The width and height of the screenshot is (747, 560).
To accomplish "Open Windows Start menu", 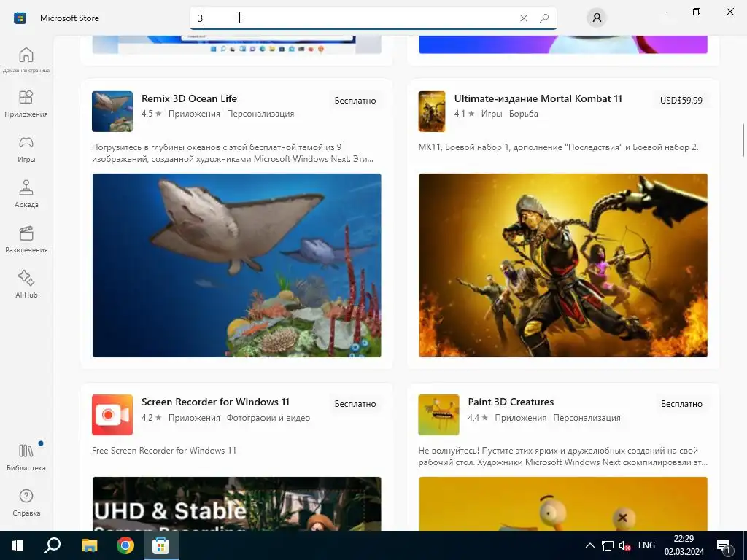I will click(x=18, y=545).
